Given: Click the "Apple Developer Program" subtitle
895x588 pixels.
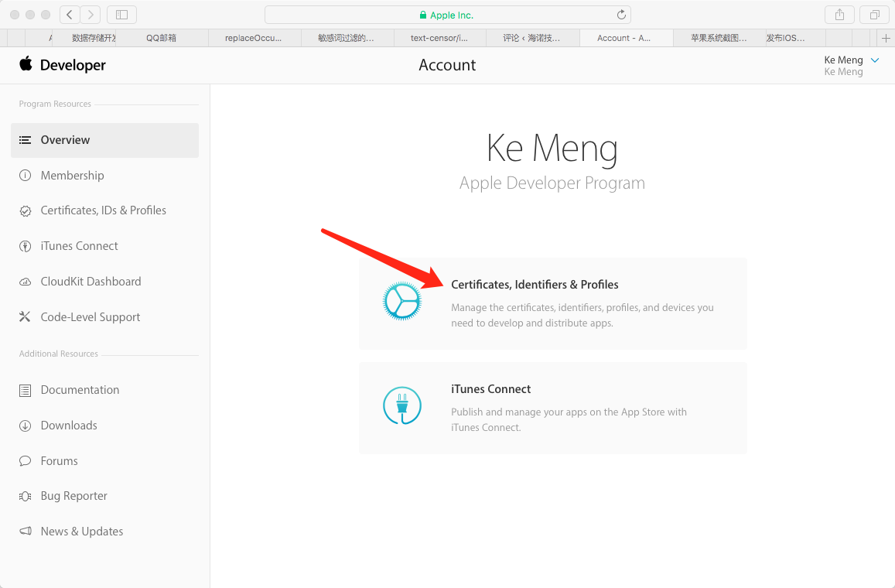Looking at the screenshot, I should tap(552, 183).
